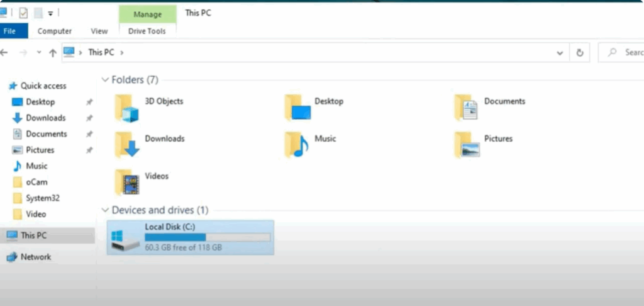The image size is (644, 306).
Task: Select This PC in navigation pane
Action: point(47,235)
